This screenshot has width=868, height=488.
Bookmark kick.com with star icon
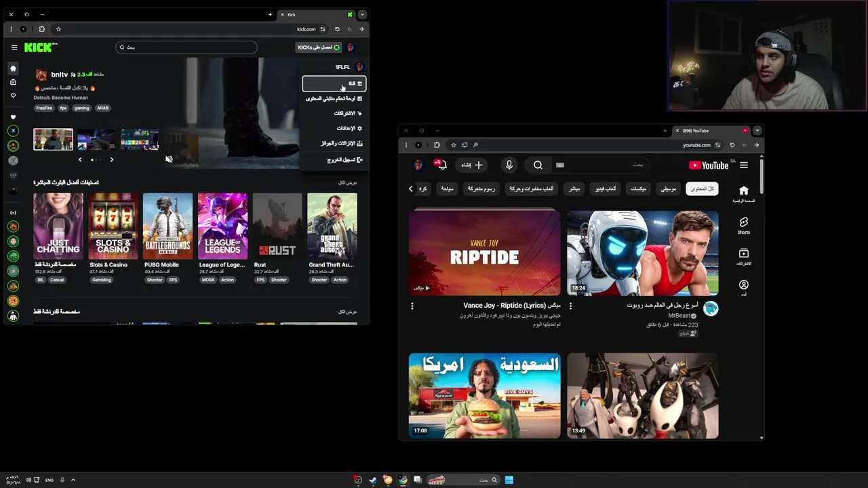(x=58, y=29)
